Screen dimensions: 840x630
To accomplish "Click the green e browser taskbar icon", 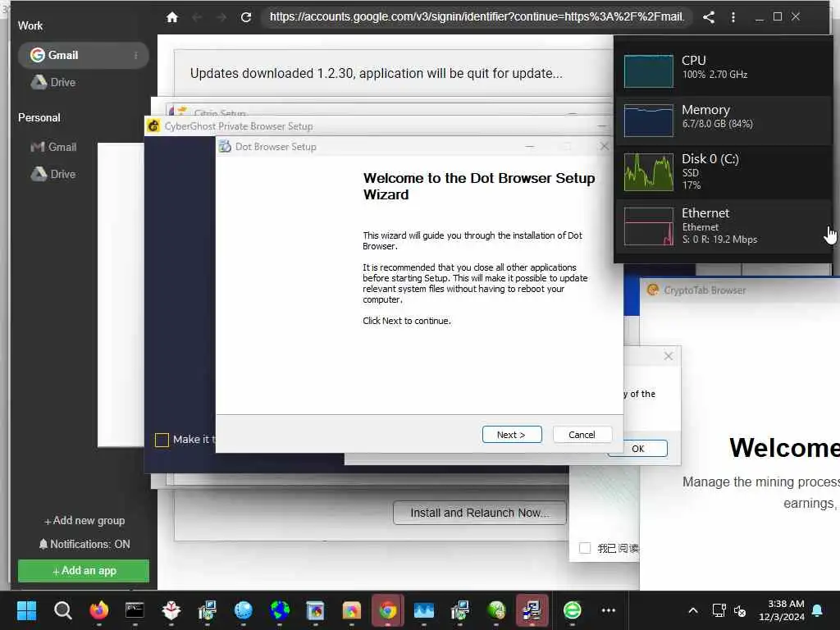I will (572, 610).
